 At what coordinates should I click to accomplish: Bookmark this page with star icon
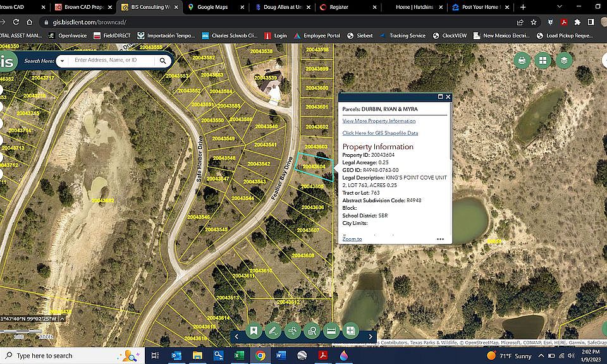(x=534, y=22)
